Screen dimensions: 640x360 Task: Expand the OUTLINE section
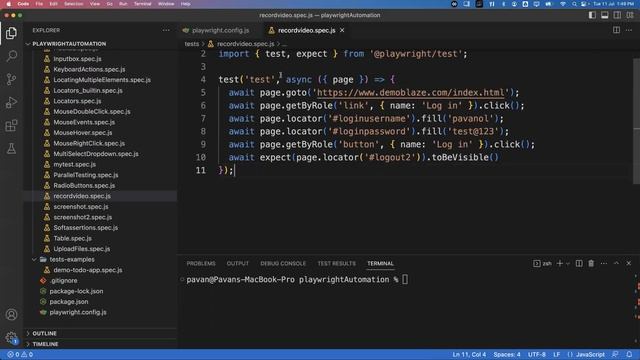click(x=44, y=333)
